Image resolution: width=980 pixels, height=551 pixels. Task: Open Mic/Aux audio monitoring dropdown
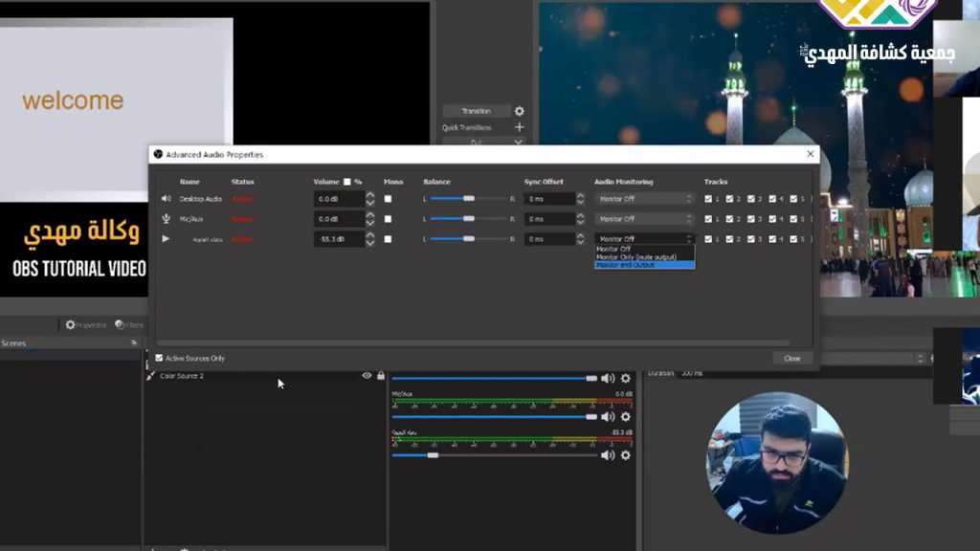644,219
